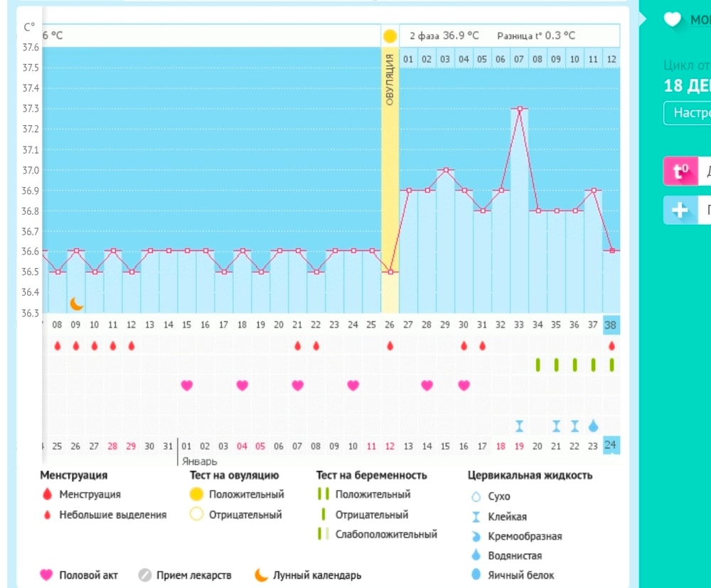Click the vertical ОВУЛЯЦИЯ yellow bar
711x588 pixels.
pyautogui.click(x=390, y=178)
